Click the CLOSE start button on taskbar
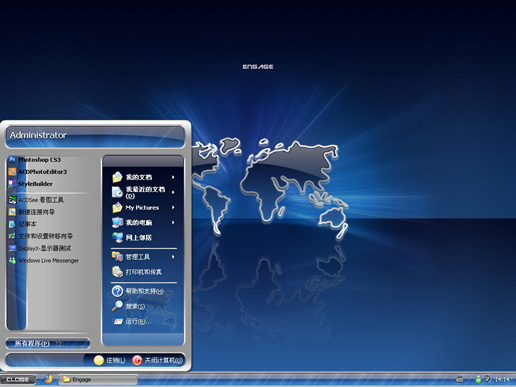This screenshot has height=387, width=516. click(18, 380)
